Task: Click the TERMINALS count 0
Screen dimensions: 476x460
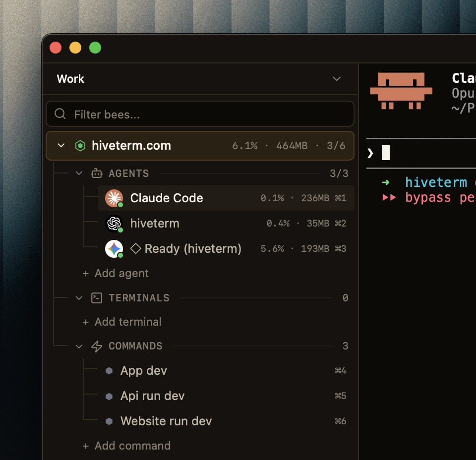Action: 346,298
